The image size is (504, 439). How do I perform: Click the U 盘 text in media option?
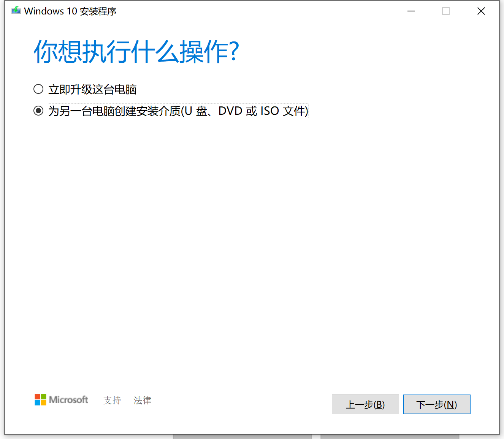pos(196,111)
